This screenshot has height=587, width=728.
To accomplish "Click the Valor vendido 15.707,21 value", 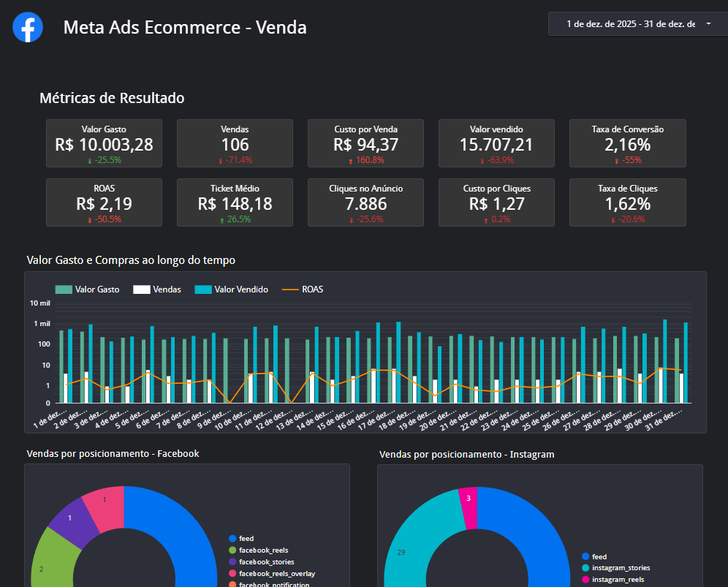I will point(496,145).
